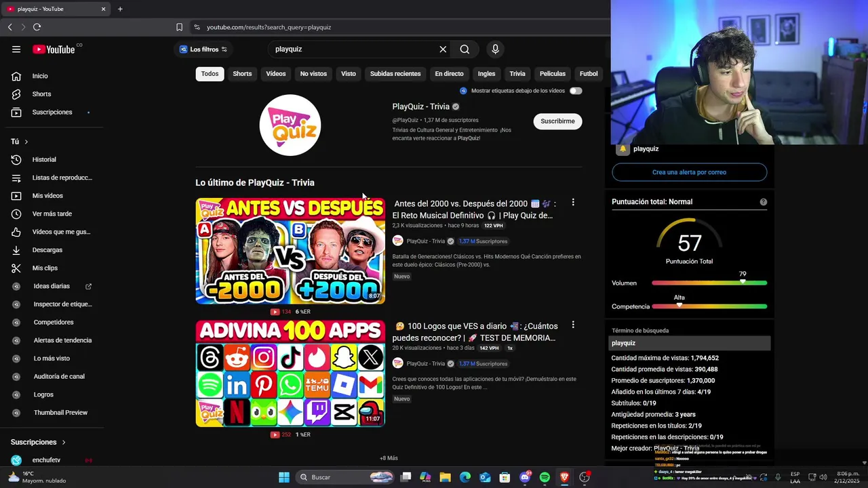The width and height of the screenshot is (868, 488).
Task: Select the Visto chip
Action: coord(349,74)
